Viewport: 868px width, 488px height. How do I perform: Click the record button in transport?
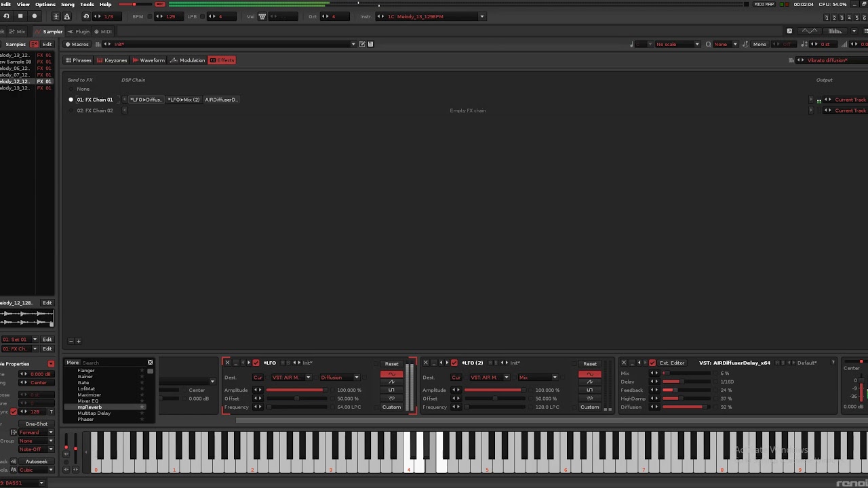(35, 16)
